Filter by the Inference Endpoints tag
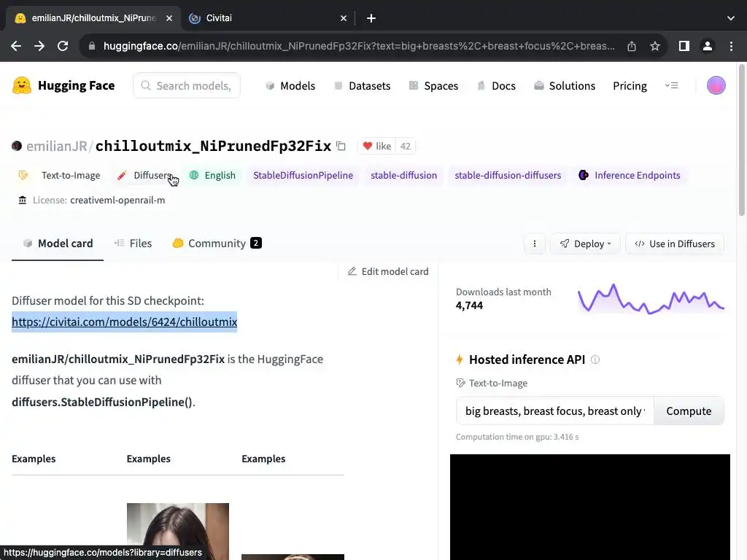 pos(630,175)
